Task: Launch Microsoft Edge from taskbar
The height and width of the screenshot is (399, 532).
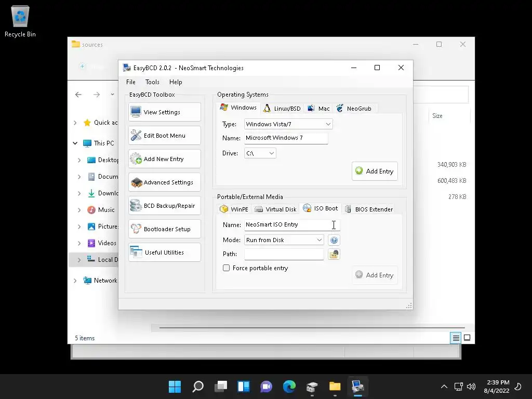Action: tap(289, 387)
